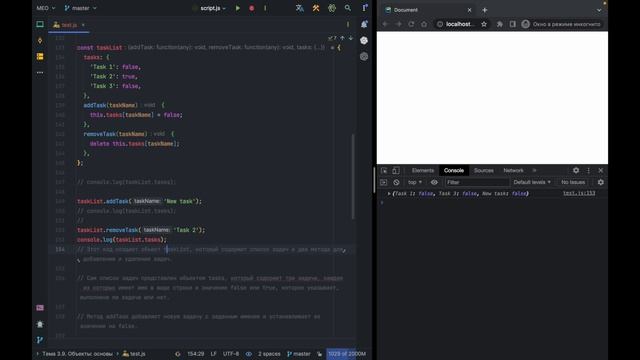The image size is (640, 360).
Task: Click cursor position 154:29 in status bar
Action: pos(196,354)
